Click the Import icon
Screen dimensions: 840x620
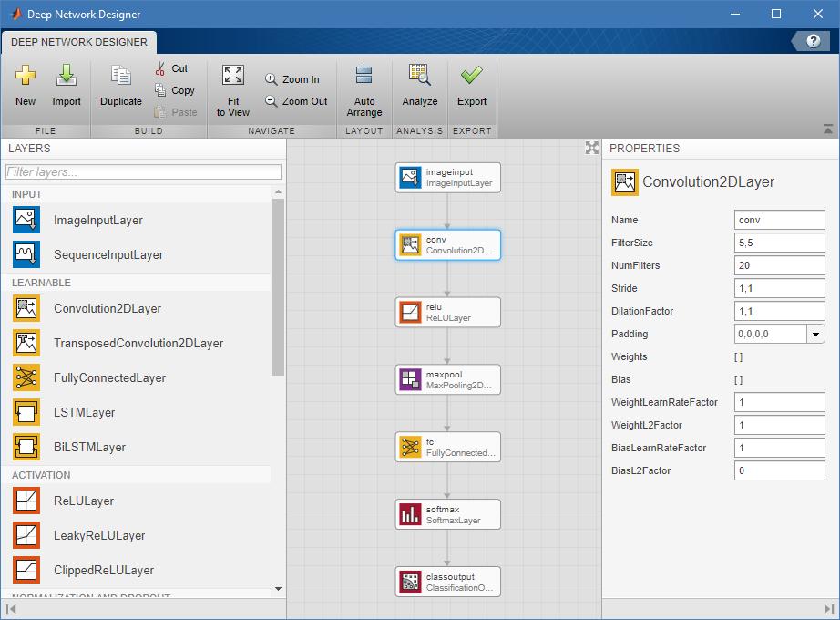(67, 76)
